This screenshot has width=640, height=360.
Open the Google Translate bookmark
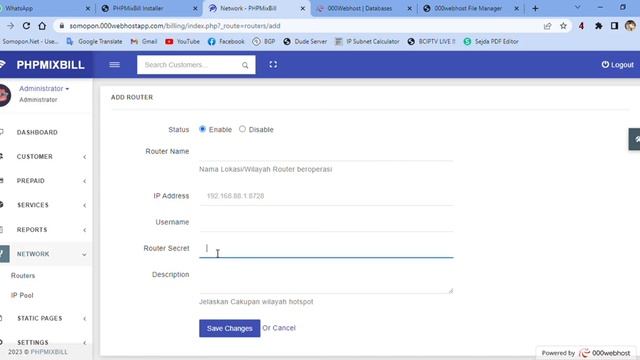pyautogui.click(x=94, y=42)
